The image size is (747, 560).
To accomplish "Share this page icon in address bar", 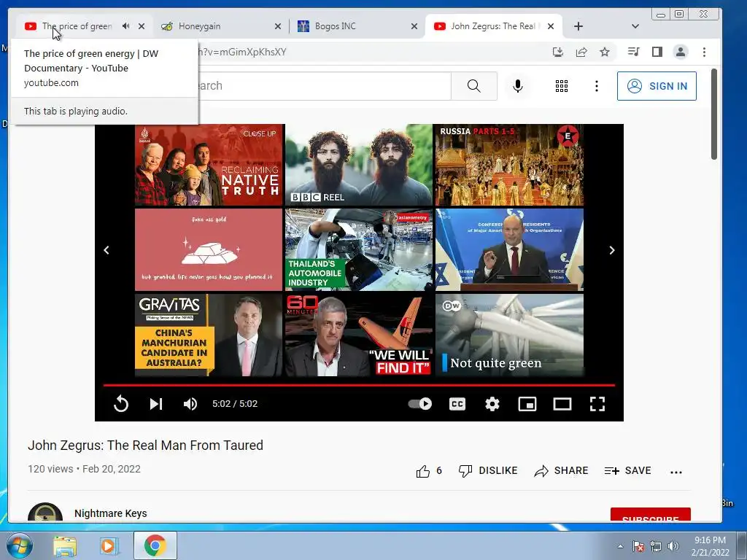I will click(581, 52).
